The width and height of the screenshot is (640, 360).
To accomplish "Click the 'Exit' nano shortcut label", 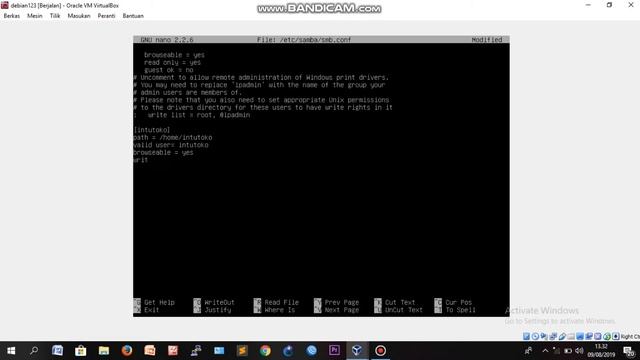I will pyautogui.click(x=151, y=310).
